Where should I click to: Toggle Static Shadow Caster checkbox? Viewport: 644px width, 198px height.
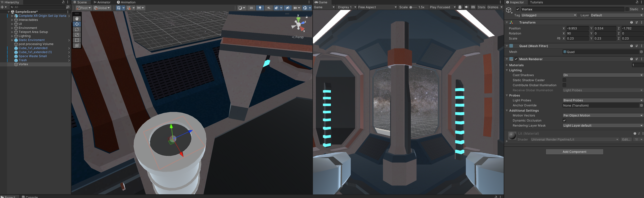(x=564, y=80)
